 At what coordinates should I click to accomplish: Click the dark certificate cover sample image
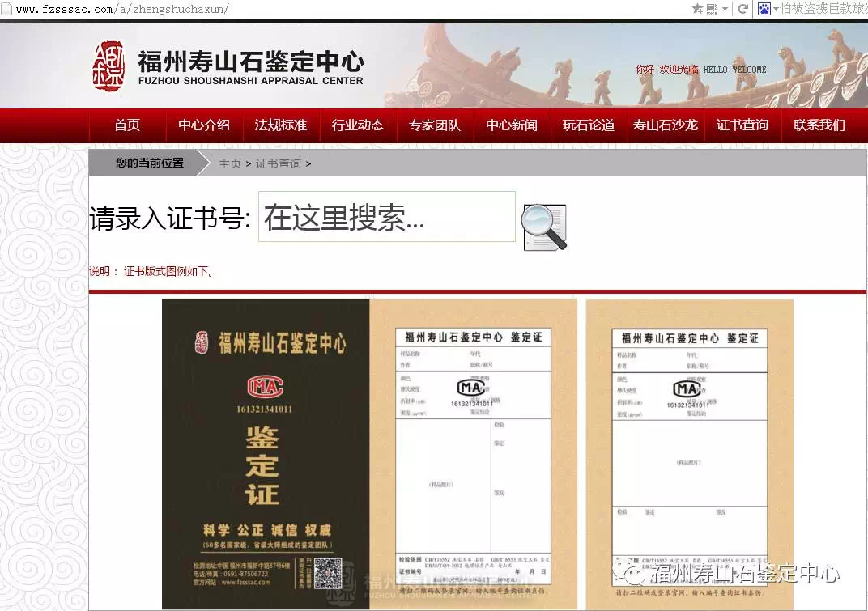pos(266,454)
